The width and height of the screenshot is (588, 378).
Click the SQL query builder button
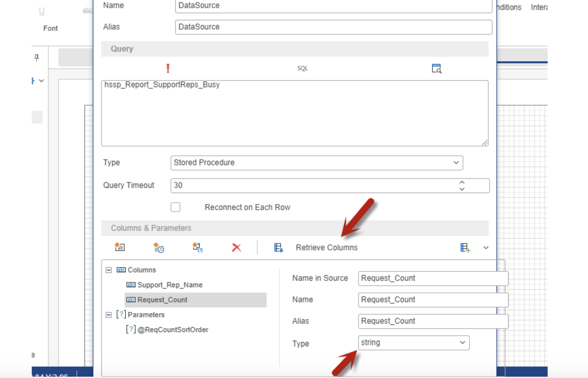[x=302, y=68]
